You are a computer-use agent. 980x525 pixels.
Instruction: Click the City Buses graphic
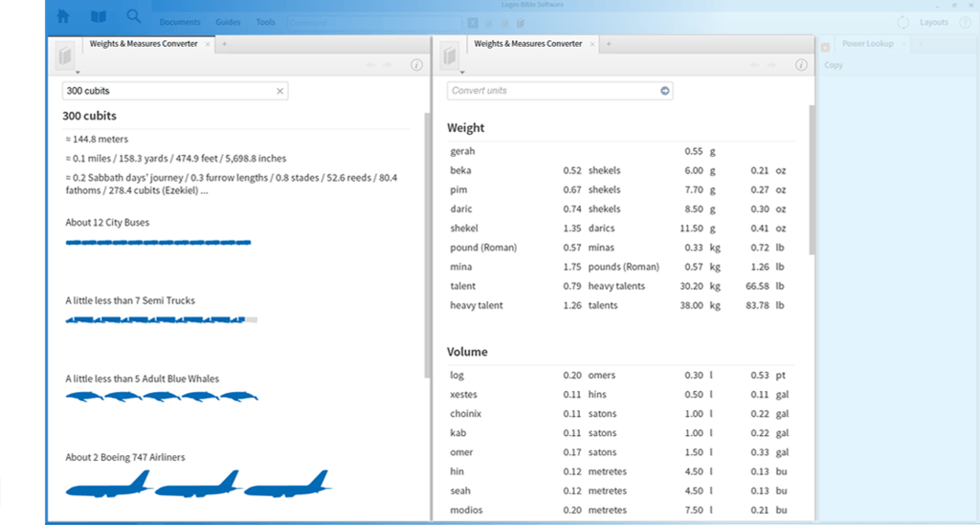(x=158, y=242)
